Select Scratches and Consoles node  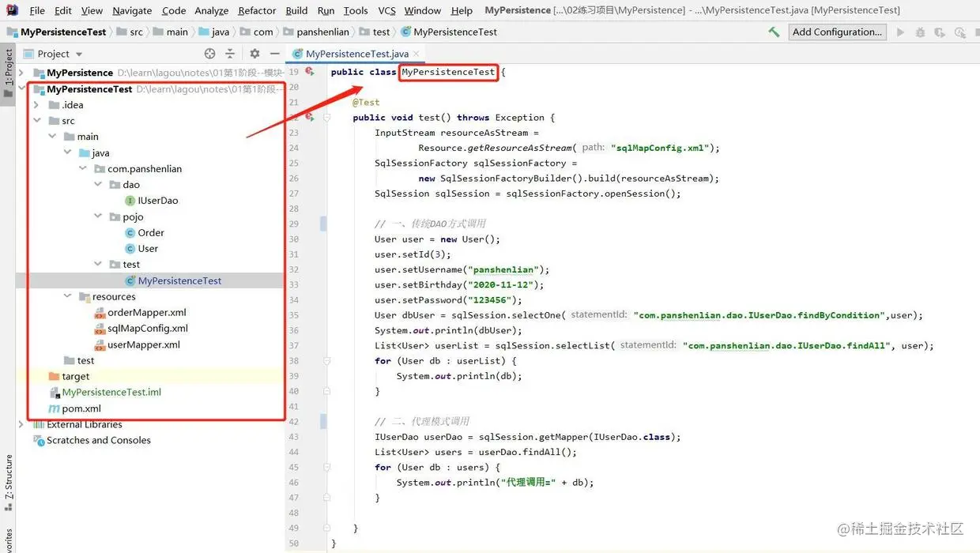click(x=92, y=440)
